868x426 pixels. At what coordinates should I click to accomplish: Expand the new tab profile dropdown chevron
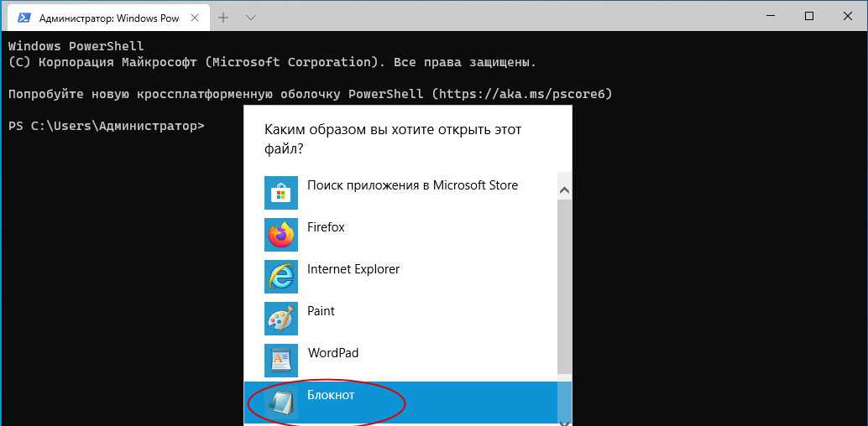[x=250, y=17]
